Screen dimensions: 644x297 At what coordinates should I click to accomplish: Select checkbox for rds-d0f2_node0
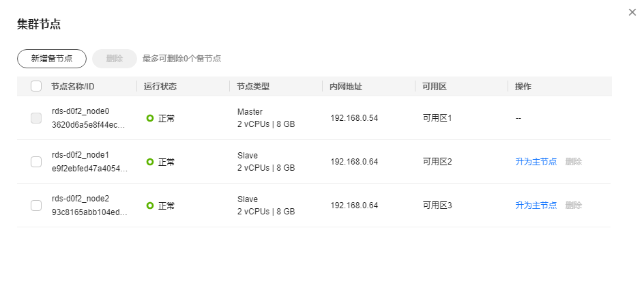(x=36, y=118)
